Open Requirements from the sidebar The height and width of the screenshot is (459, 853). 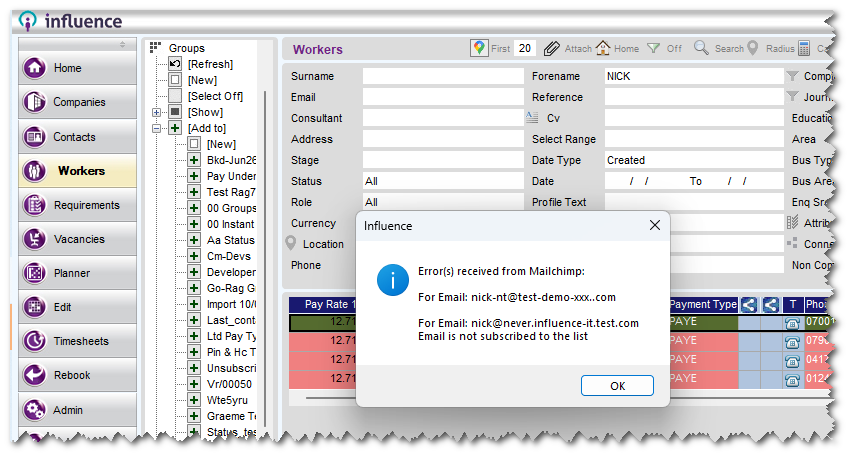(x=77, y=205)
